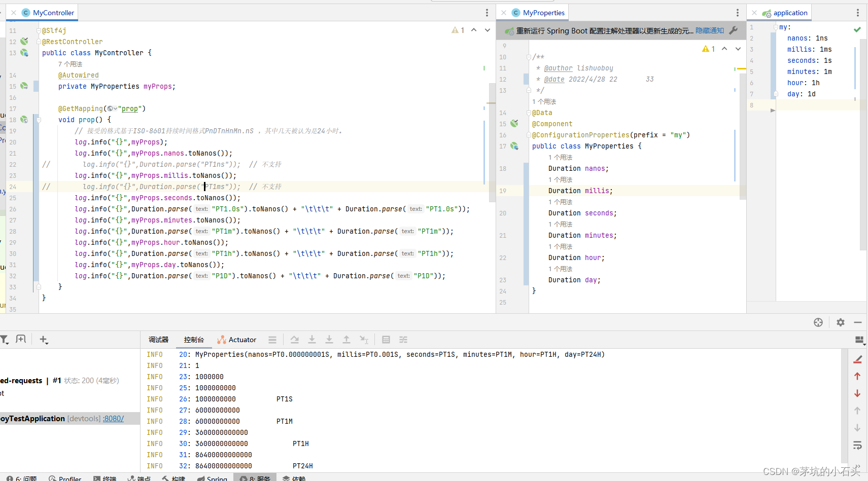Click the red up arrow in console sidebar

[857, 376]
